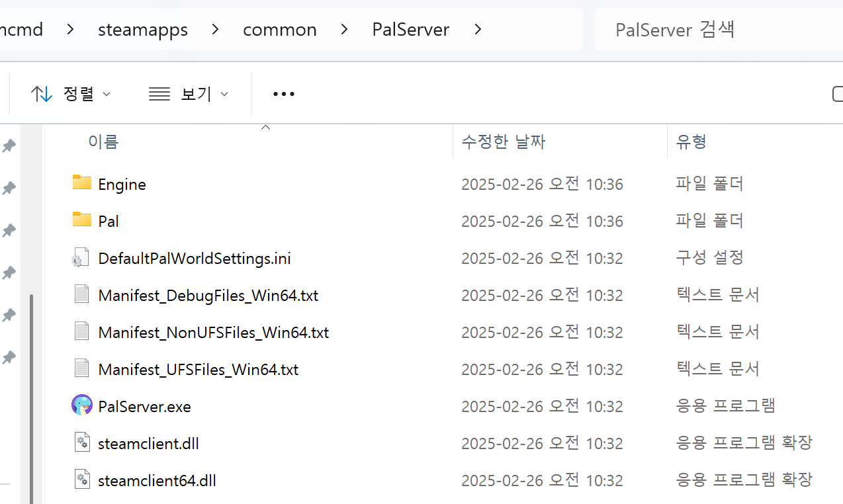Viewport: 843px width, 504px height.
Task: Expand the chevron after PalServer in the path
Action: pos(478,29)
